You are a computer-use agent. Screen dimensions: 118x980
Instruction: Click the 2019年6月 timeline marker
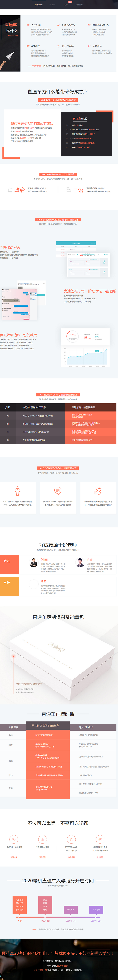click(71, 918)
